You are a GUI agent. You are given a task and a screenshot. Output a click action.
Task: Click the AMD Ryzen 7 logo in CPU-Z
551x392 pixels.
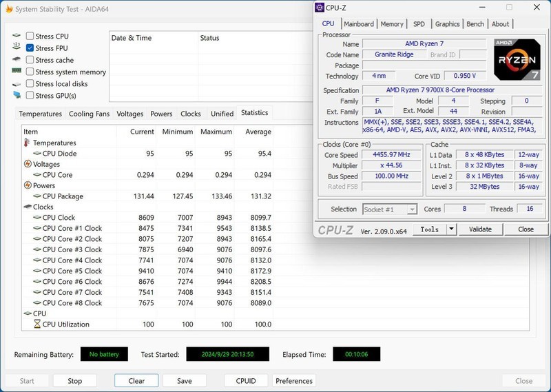point(517,59)
